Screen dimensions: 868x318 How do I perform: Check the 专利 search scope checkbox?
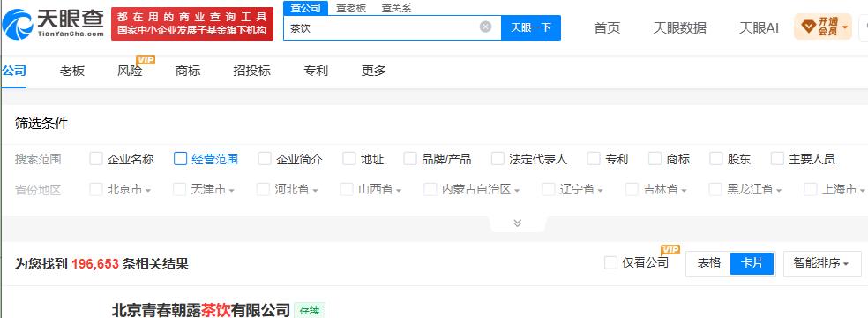(594, 159)
